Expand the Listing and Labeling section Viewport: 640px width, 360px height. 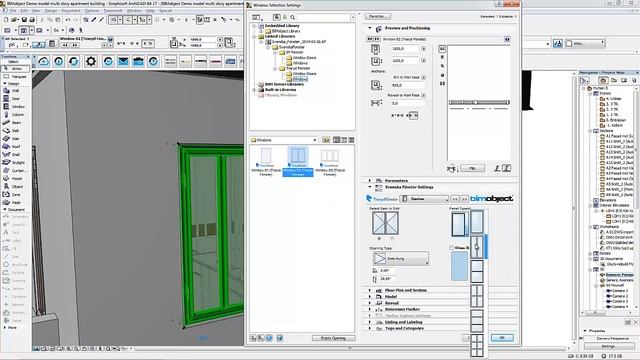coord(370,322)
